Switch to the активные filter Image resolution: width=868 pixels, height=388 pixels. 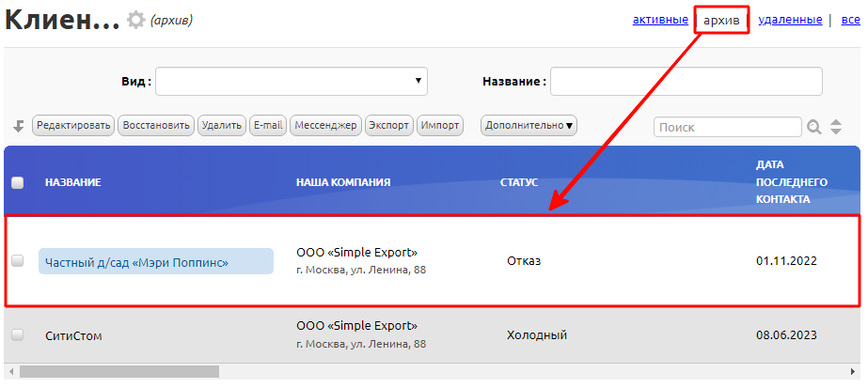pyautogui.click(x=660, y=20)
